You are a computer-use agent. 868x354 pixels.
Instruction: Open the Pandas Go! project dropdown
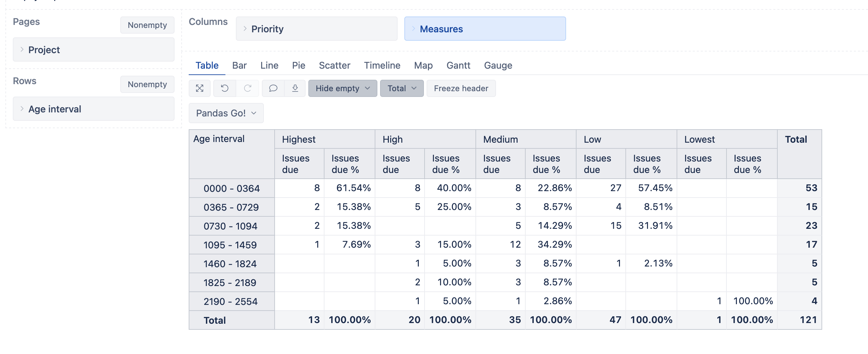pos(226,113)
